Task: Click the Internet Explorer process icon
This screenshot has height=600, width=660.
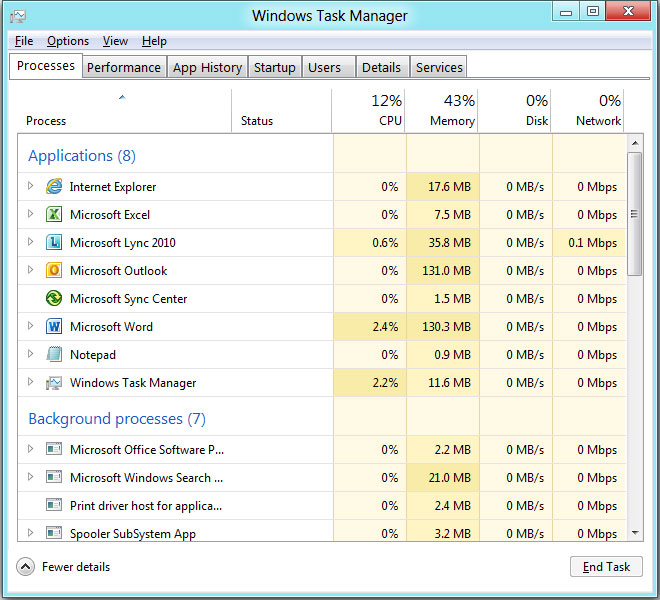Action: coord(54,187)
